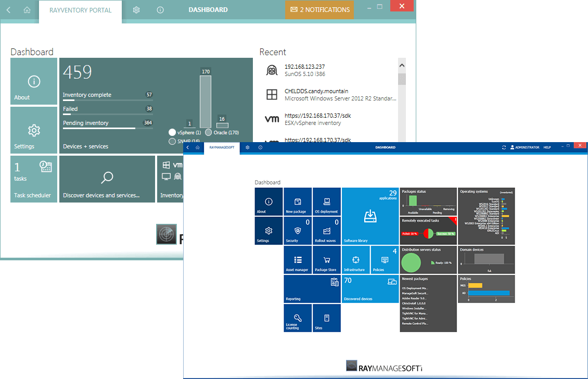Viewport: 588px width, 379px height.
Task: Click the RayVentory home icon
Action: [x=27, y=10]
